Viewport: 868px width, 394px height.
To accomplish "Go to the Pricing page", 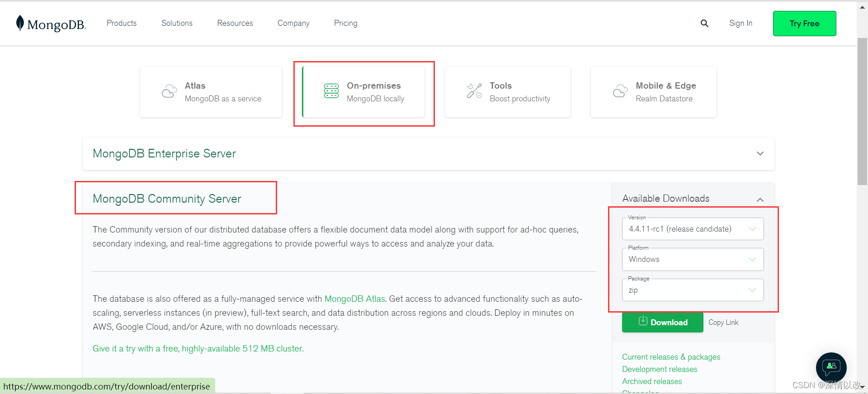I will tap(346, 23).
